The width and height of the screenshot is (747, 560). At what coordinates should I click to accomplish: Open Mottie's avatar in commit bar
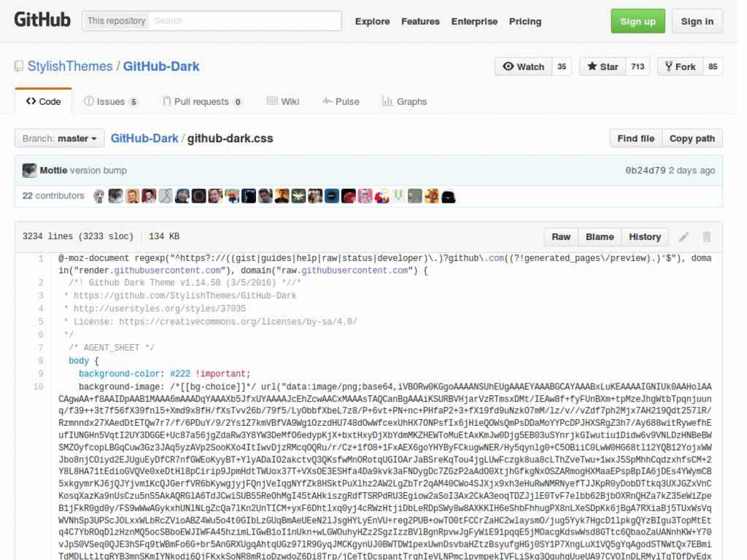(x=29, y=171)
